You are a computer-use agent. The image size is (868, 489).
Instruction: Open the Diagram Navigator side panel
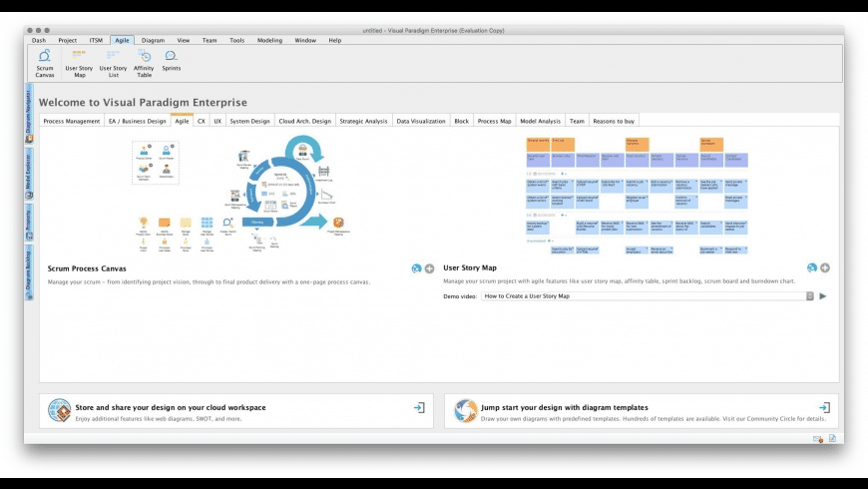pos(29,114)
